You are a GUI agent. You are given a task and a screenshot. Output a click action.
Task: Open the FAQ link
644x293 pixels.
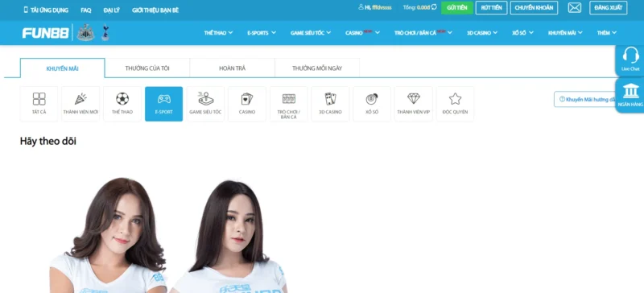86,10
